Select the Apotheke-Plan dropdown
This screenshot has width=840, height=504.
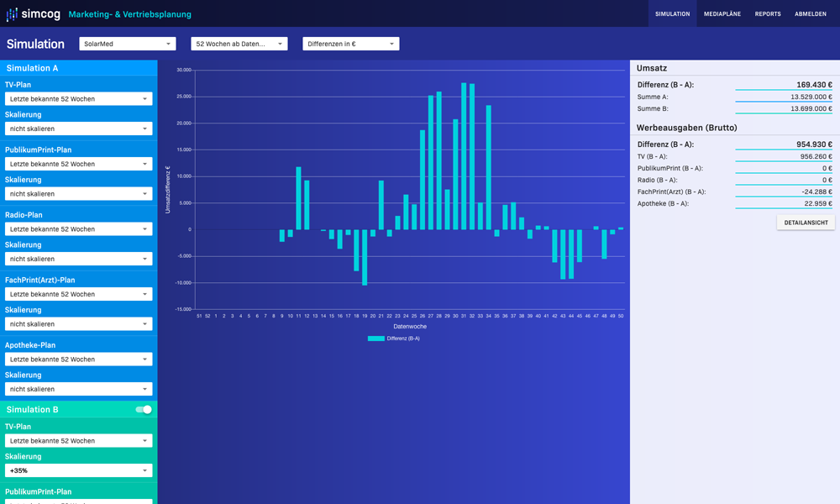coord(79,360)
